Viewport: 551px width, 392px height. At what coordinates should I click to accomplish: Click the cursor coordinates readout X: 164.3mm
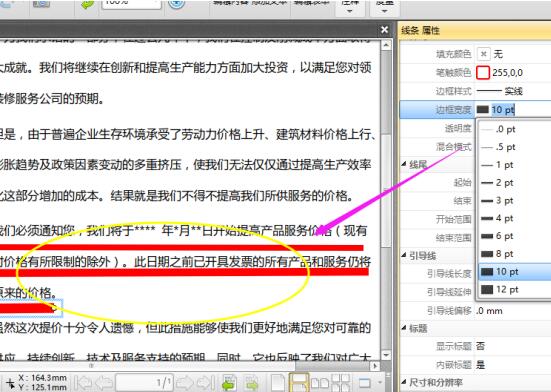[43, 378]
